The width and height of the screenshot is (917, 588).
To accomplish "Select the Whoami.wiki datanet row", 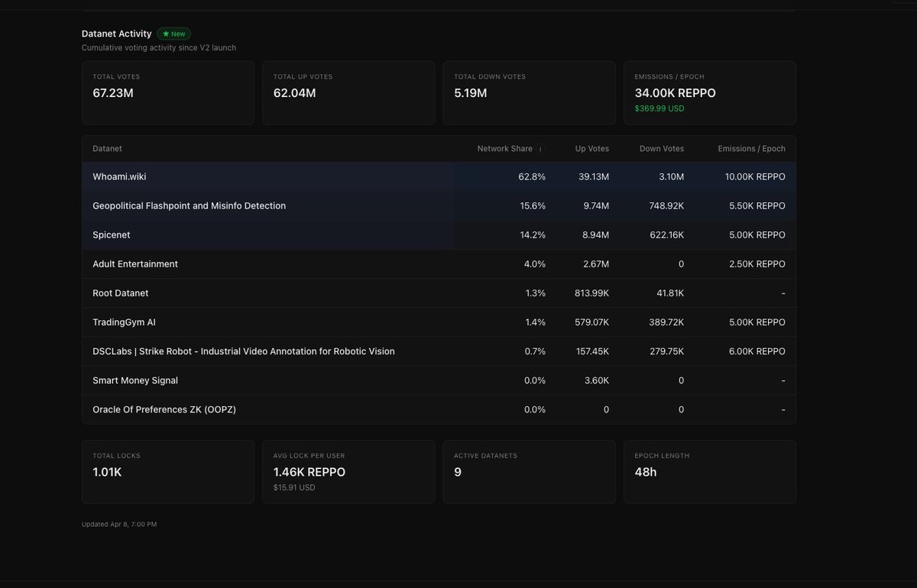I will point(439,176).
